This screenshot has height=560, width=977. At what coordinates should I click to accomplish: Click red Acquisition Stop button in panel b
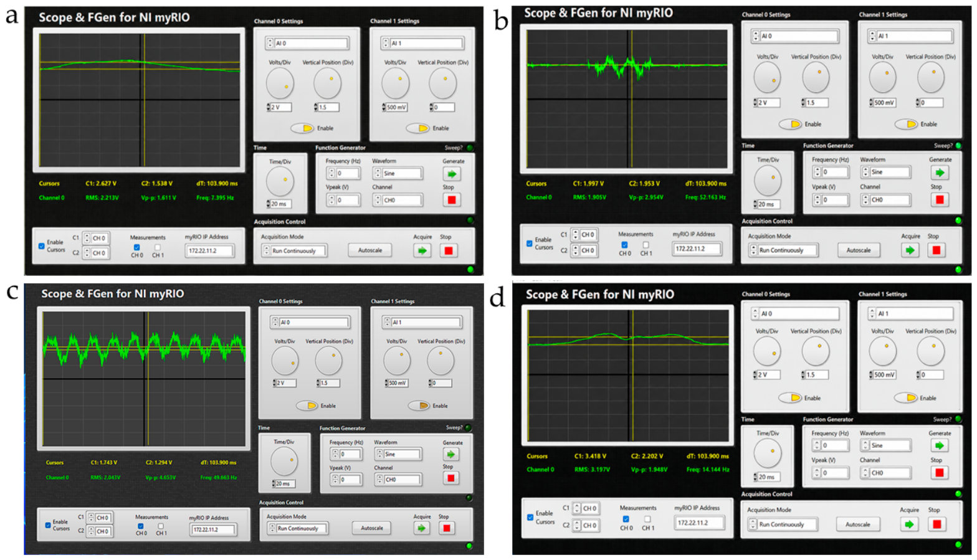pyautogui.click(x=936, y=250)
